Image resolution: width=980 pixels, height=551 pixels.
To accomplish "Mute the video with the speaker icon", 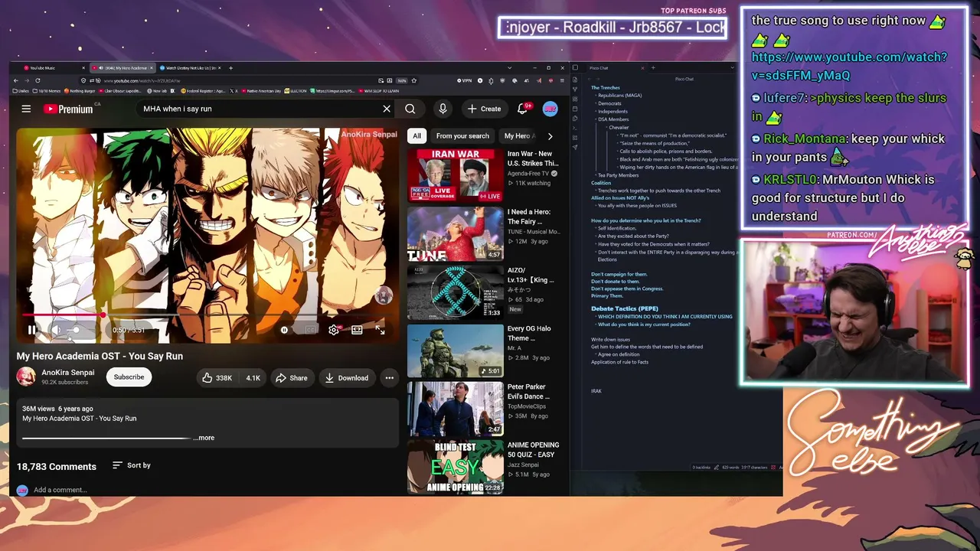I will pyautogui.click(x=56, y=330).
